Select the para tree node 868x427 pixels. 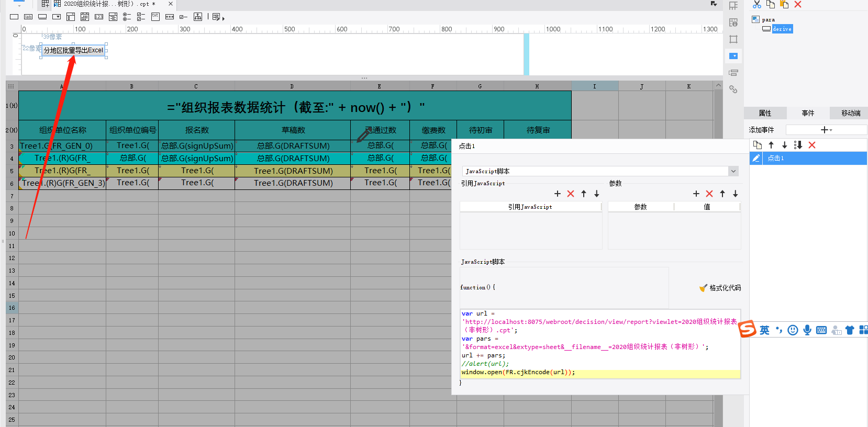768,19
